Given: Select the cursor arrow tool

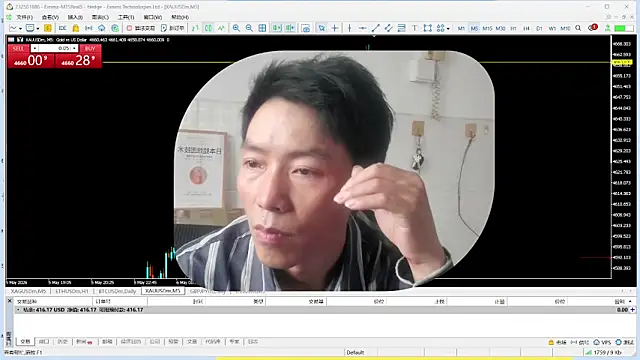Looking at the screenshot, I should (x=322, y=28).
